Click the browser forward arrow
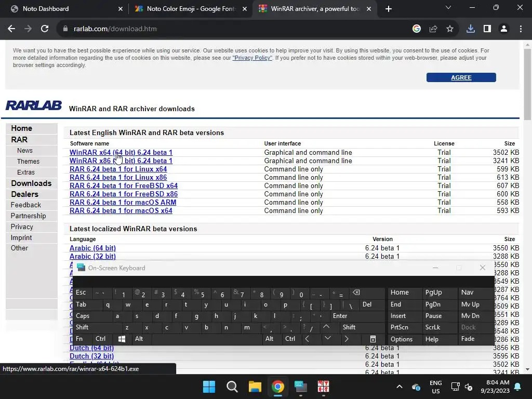 (28, 29)
